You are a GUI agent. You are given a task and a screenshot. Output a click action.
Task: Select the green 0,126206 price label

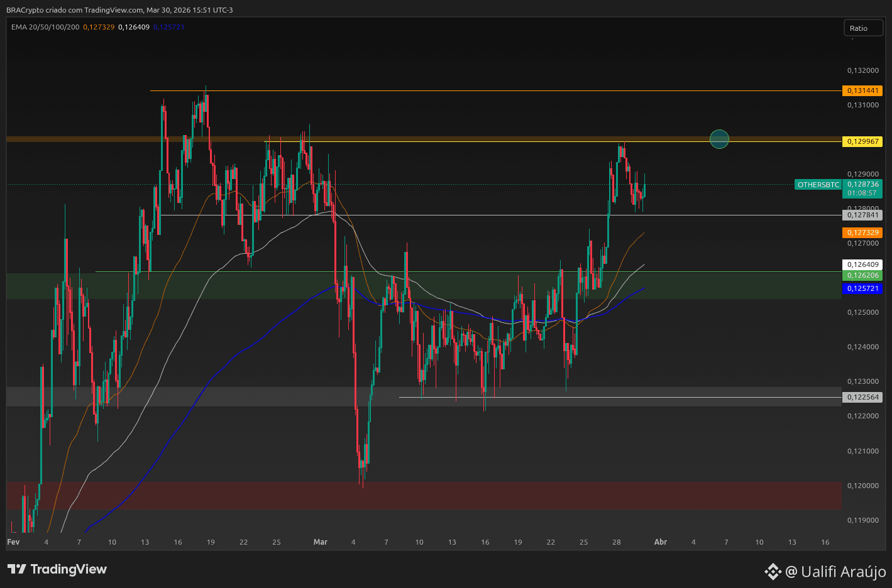[x=862, y=275]
